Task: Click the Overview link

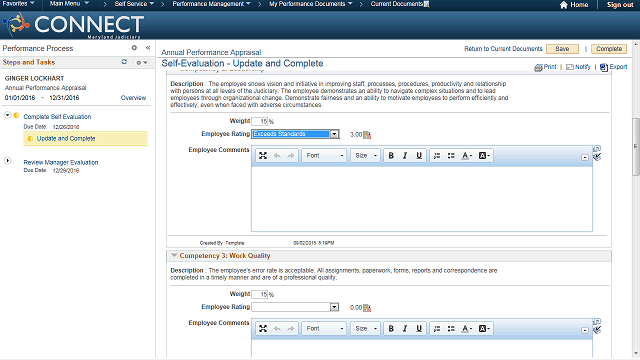Action: (133, 98)
